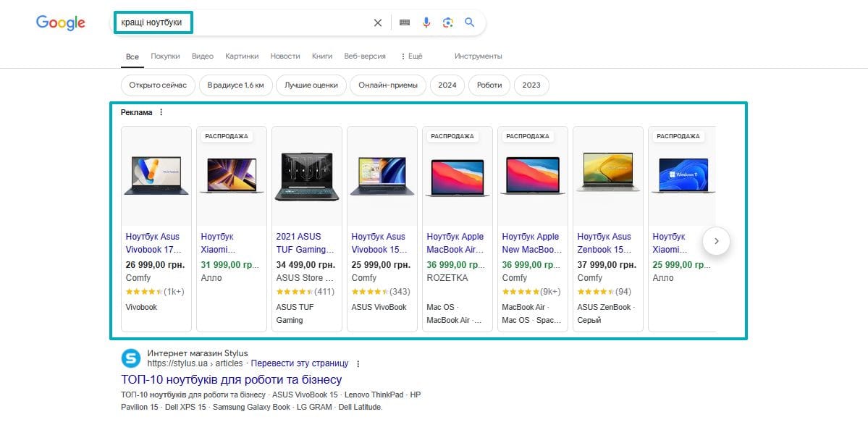Click the 34 499,00 грн. price
Screen dimensions: 868x430
point(306,264)
